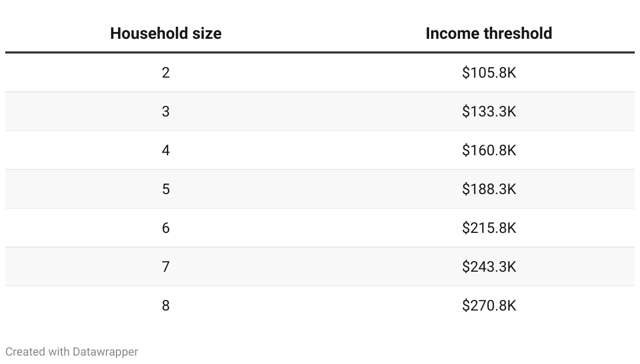Select the household size 4 cell
This screenshot has height=364, width=640.
pos(166,151)
